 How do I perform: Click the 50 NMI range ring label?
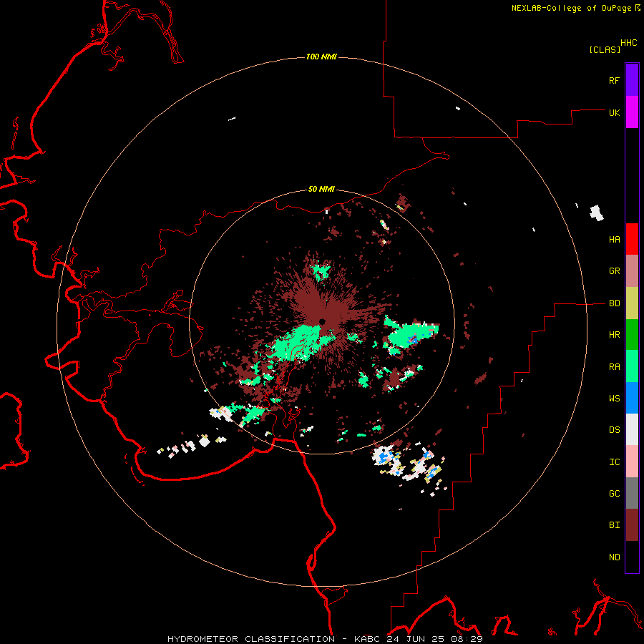321,189
